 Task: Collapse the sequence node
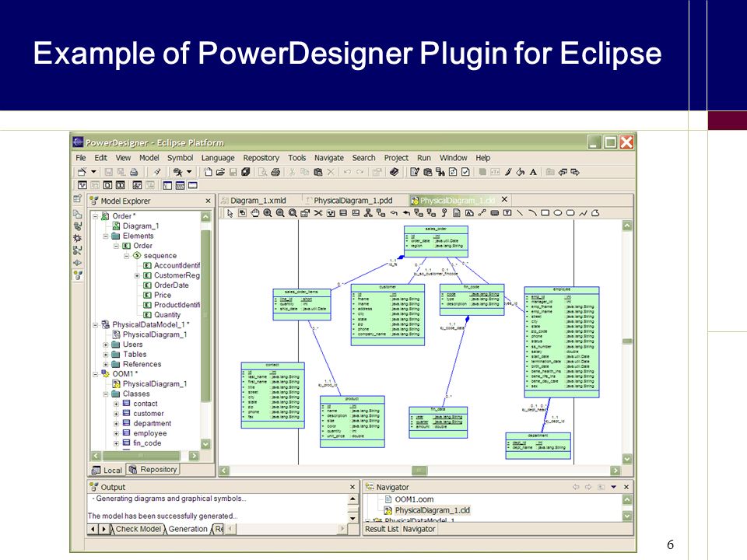point(126,256)
